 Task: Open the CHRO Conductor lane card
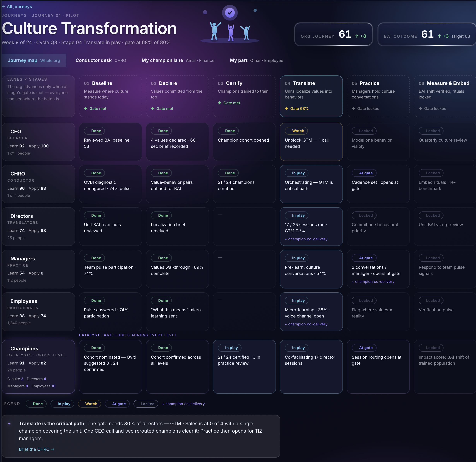38,184
